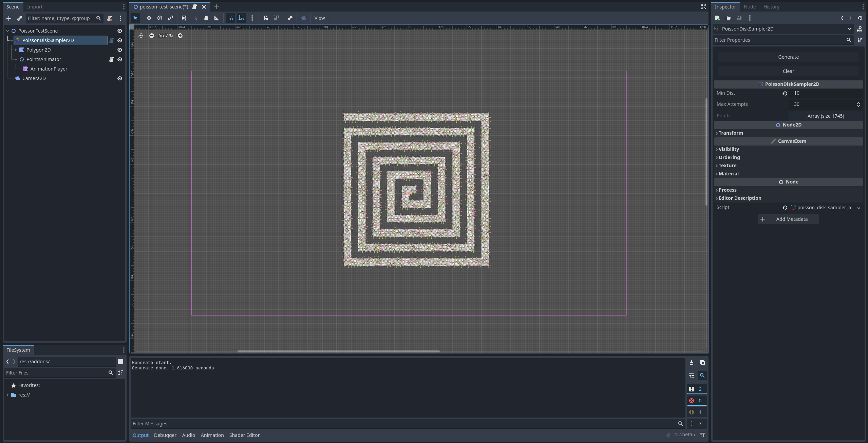The height and width of the screenshot is (443, 868).
Task: Hide the Polygon2D node
Action: 120,50
